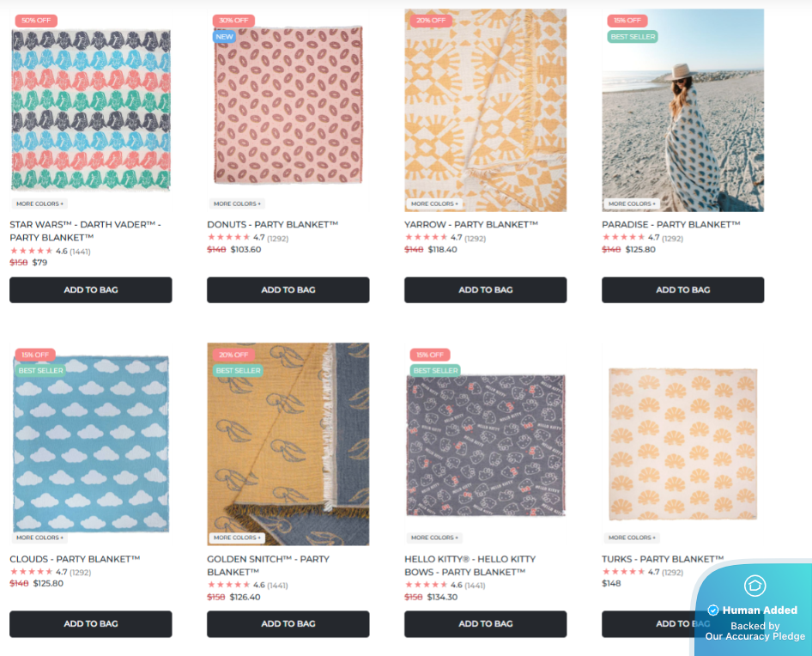The height and width of the screenshot is (656, 812).
Task: Add Yarrow Party Blanket to bag
Action: tap(486, 290)
